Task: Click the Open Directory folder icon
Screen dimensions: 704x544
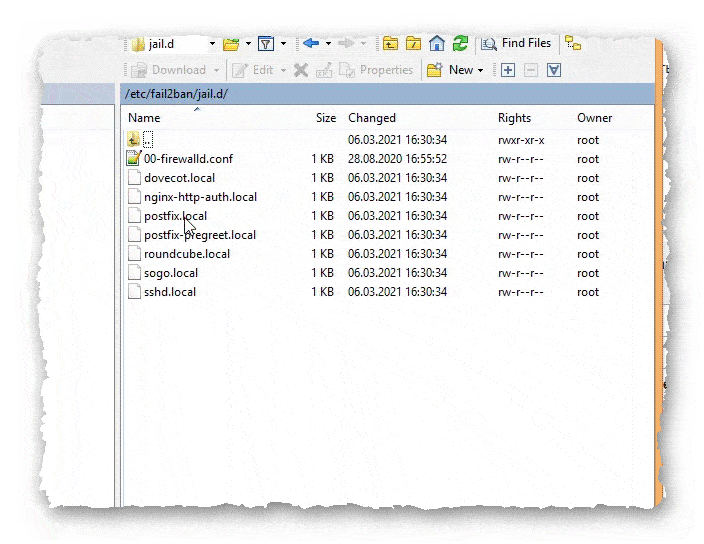Action: point(231,44)
